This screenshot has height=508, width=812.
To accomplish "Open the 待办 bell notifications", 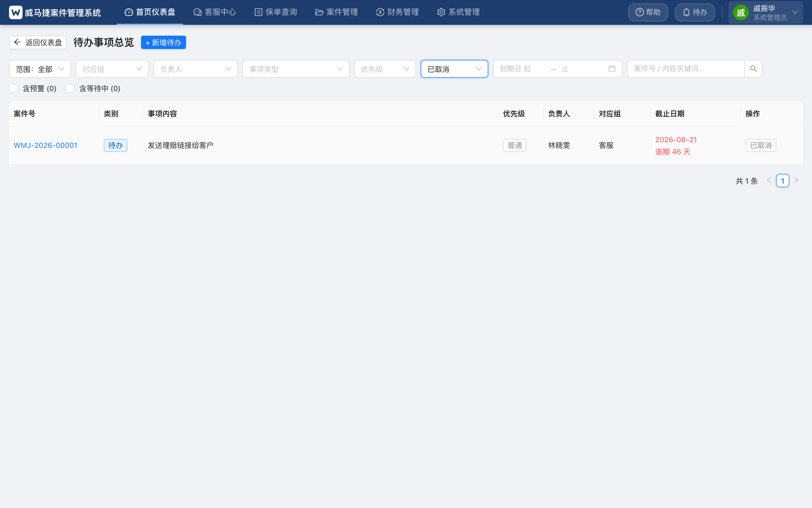I will pyautogui.click(x=695, y=12).
